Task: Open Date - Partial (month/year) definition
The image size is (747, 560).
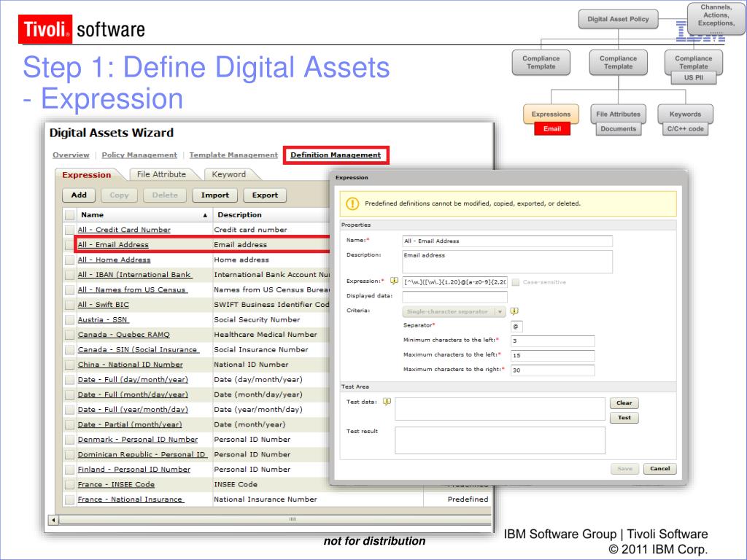Action: pyautogui.click(x=130, y=424)
